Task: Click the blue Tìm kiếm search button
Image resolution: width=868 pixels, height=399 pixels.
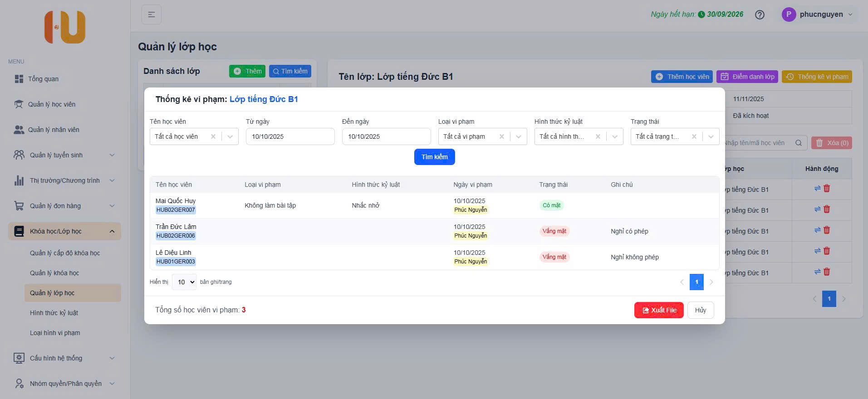Action: click(434, 157)
